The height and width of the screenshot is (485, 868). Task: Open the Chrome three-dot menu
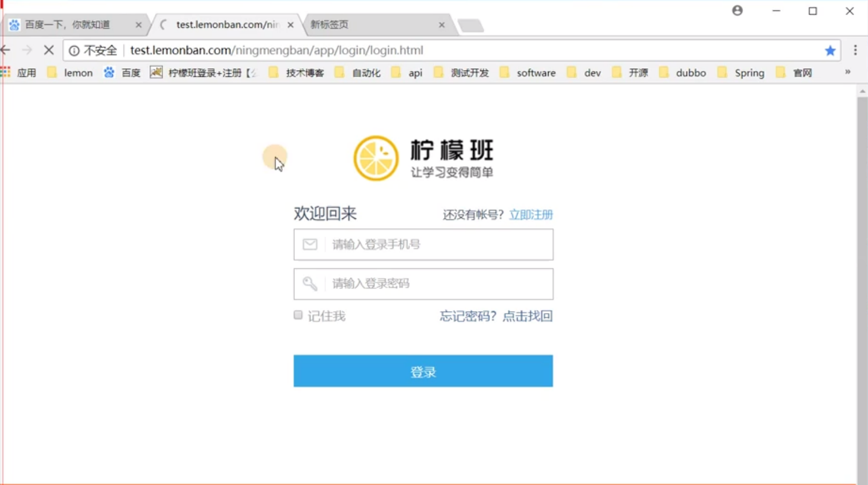click(x=855, y=50)
